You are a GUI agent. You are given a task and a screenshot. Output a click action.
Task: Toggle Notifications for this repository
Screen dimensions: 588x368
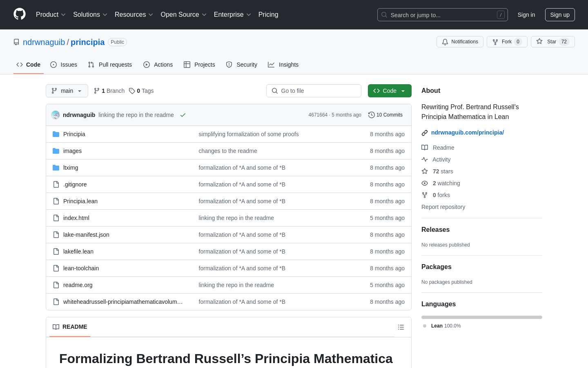pyautogui.click(x=460, y=42)
